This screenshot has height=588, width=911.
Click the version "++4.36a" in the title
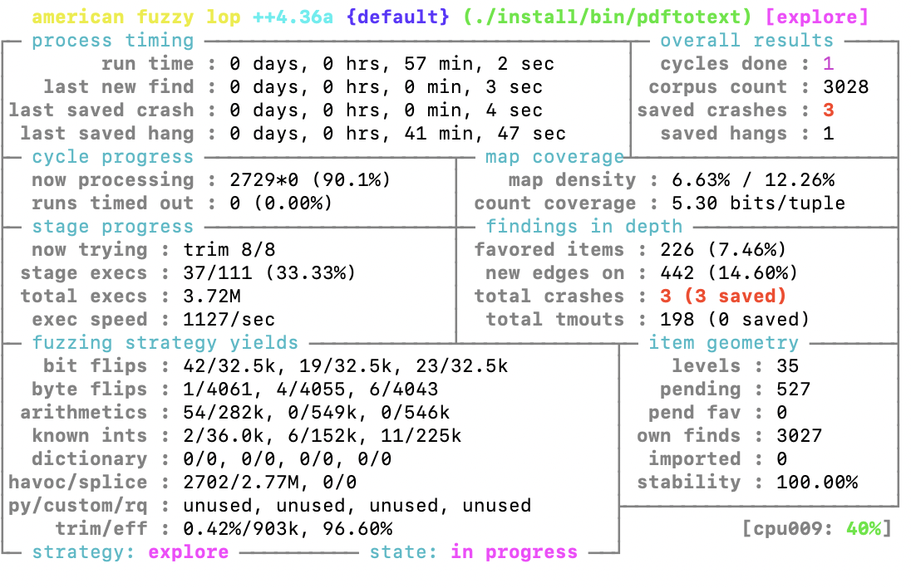tap(293, 17)
